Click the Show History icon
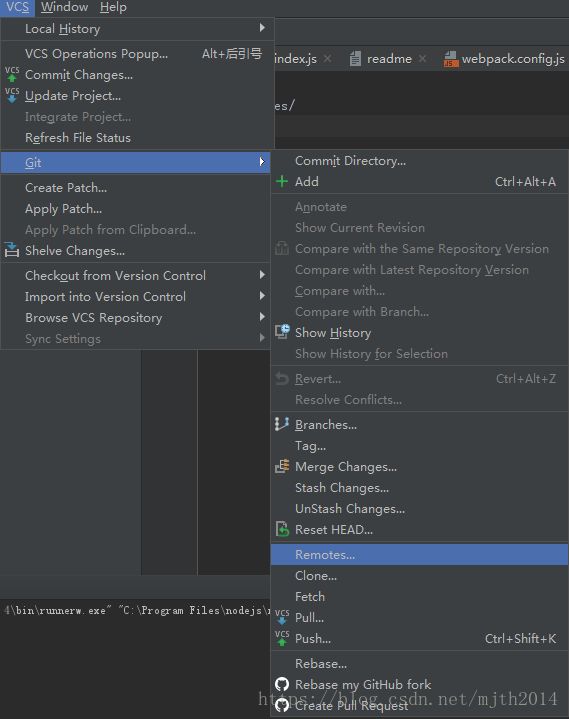 pyautogui.click(x=282, y=332)
